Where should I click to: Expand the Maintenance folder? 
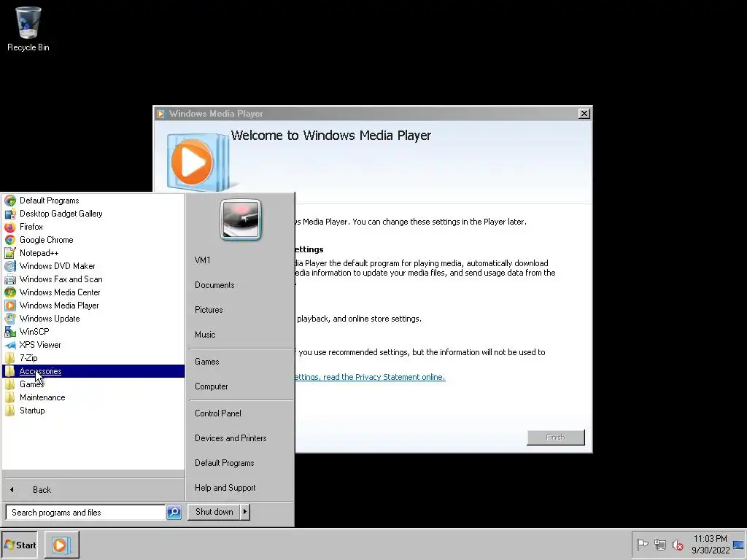pyautogui.click(x=93, y=397)
